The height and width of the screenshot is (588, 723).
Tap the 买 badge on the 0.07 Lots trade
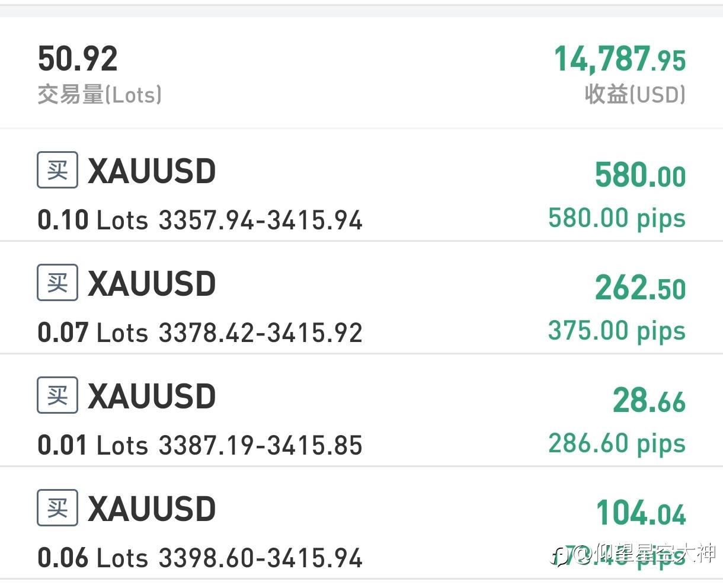[57, 283]
